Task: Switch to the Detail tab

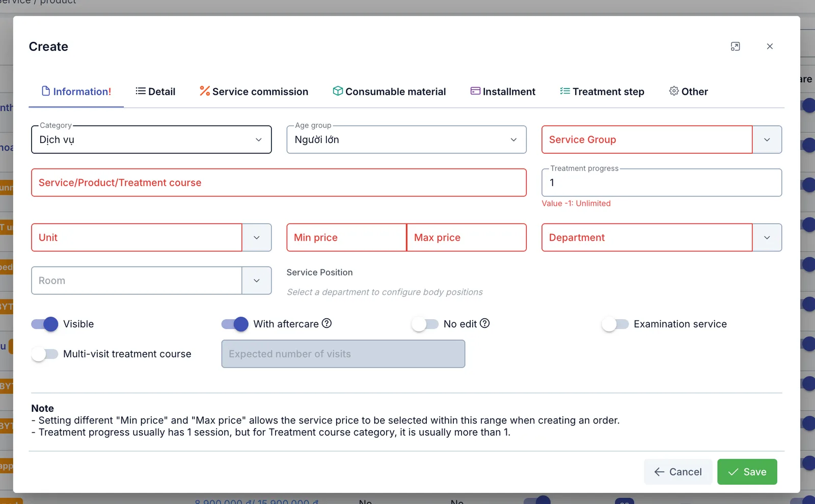Action: click(155, 92)
